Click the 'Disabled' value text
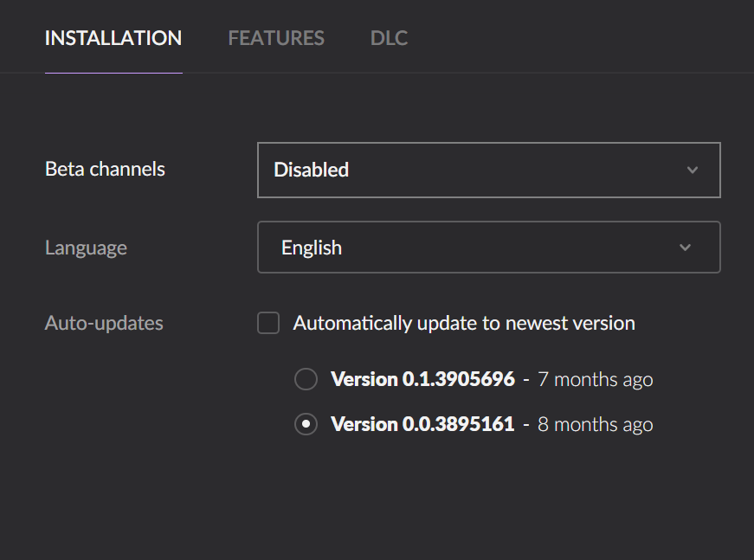754x560 pixels. tap(311, 170)
